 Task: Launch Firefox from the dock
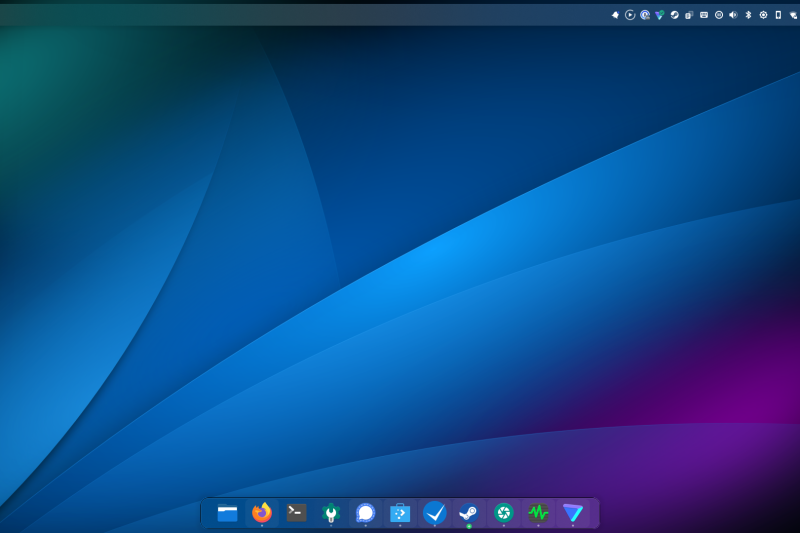[262, 513]
